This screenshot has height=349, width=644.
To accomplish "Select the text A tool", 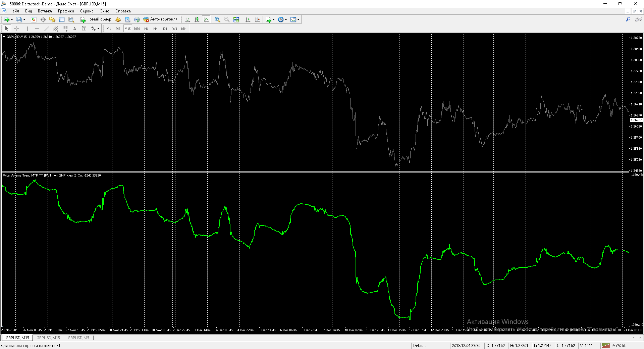I will [x=74, y=29].
